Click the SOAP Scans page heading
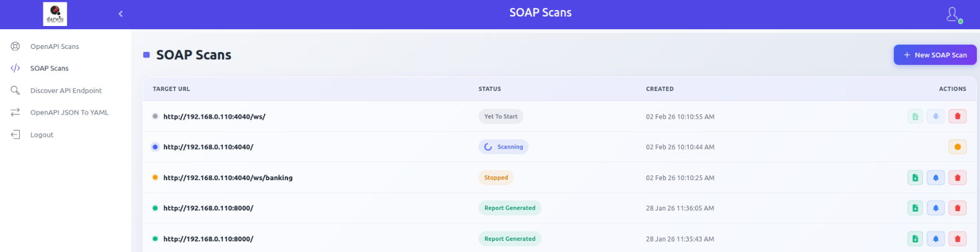The width and height of the screenshot is (980, 252). (194, 55)
